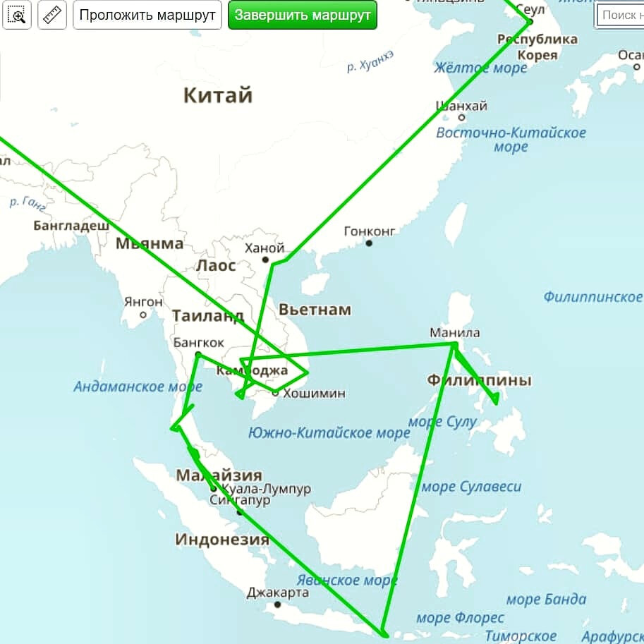Click the море Банда label

click(546, 600)
